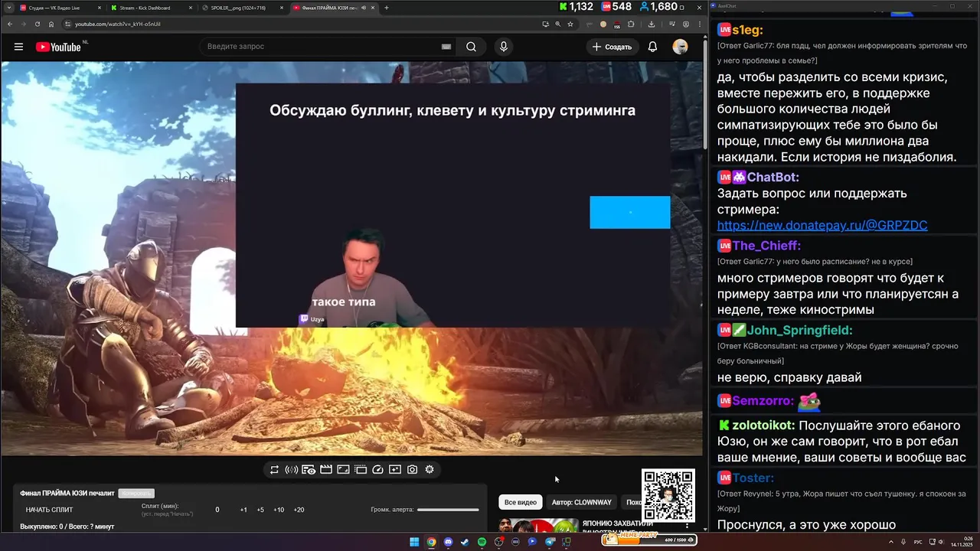
Task: Click the sound-waves icon in the player toolbar
Action: (x=292, y=470)
